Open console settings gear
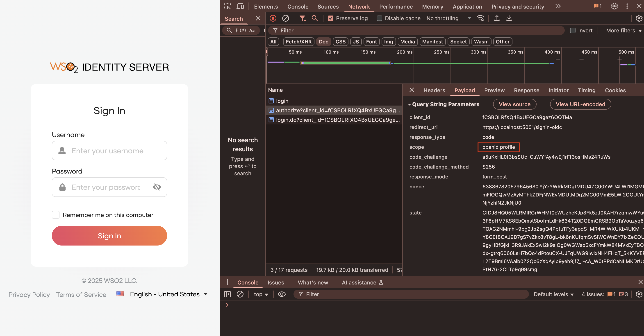The height and width of the screenshot is (336, 644). [639, 294]
